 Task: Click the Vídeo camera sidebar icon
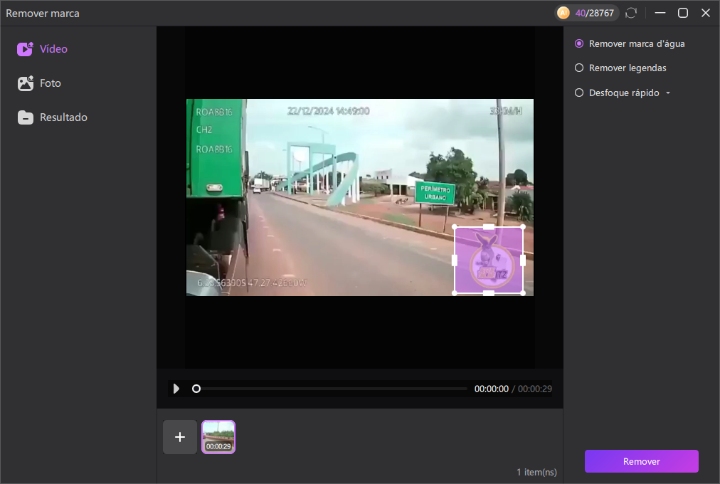25,49
